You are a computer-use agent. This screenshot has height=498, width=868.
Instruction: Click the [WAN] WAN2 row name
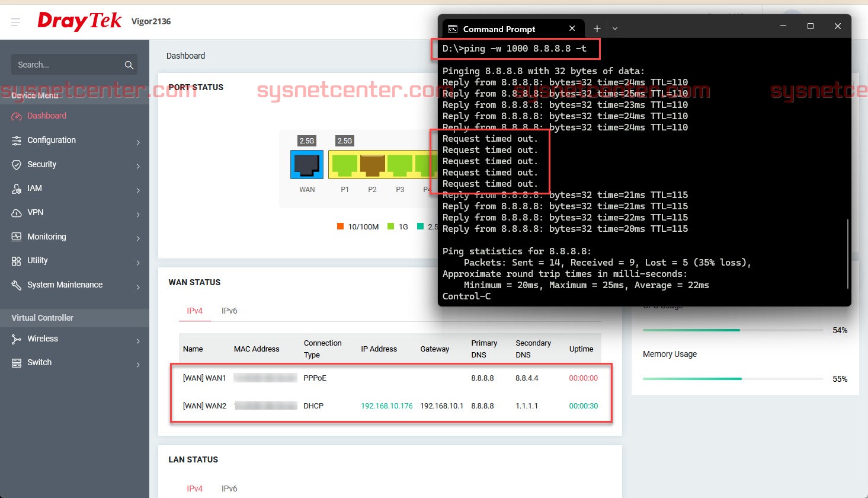click(204, 406)
